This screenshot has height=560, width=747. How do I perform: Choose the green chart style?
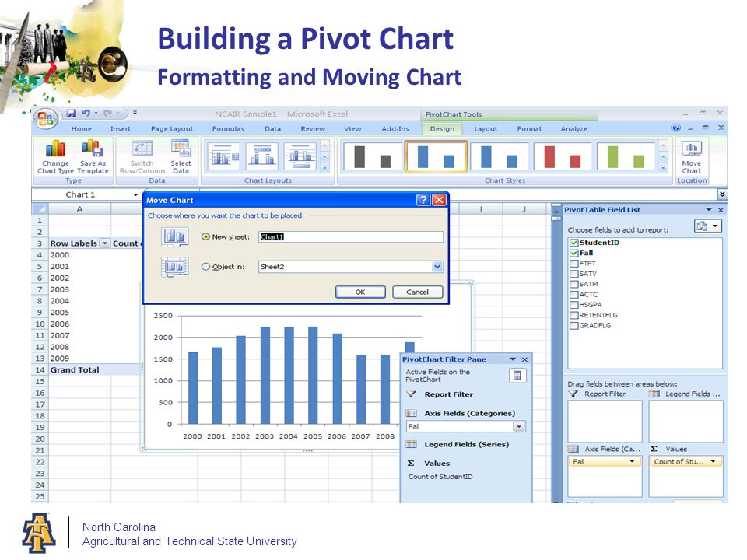click(x=626, y=156)
